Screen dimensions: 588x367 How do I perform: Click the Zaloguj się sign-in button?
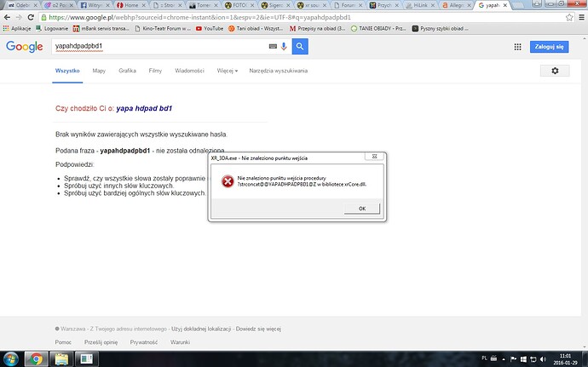[547, 46]
